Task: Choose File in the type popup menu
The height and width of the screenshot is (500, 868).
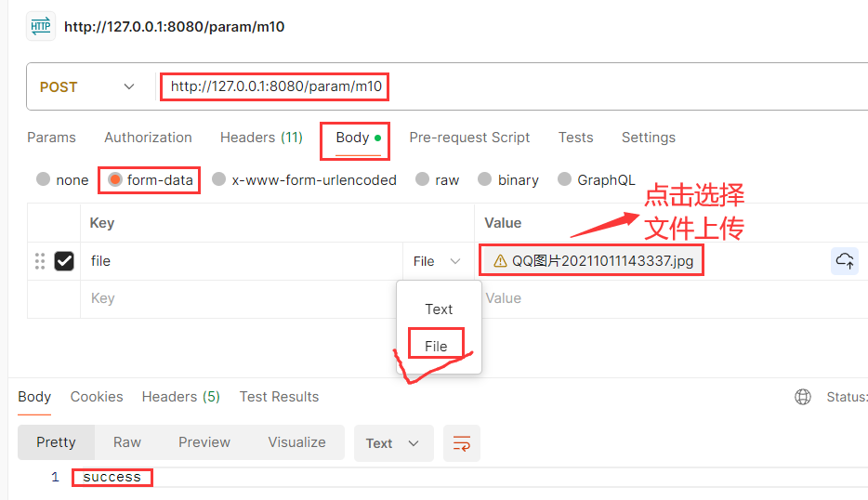Action: (x=436, y=346)
